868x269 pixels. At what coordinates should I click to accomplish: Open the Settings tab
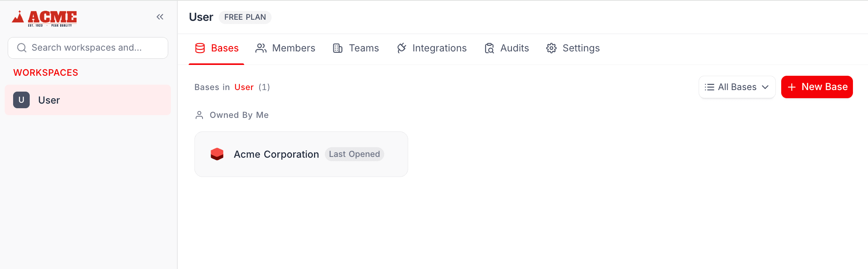click(x=573, y=48)
